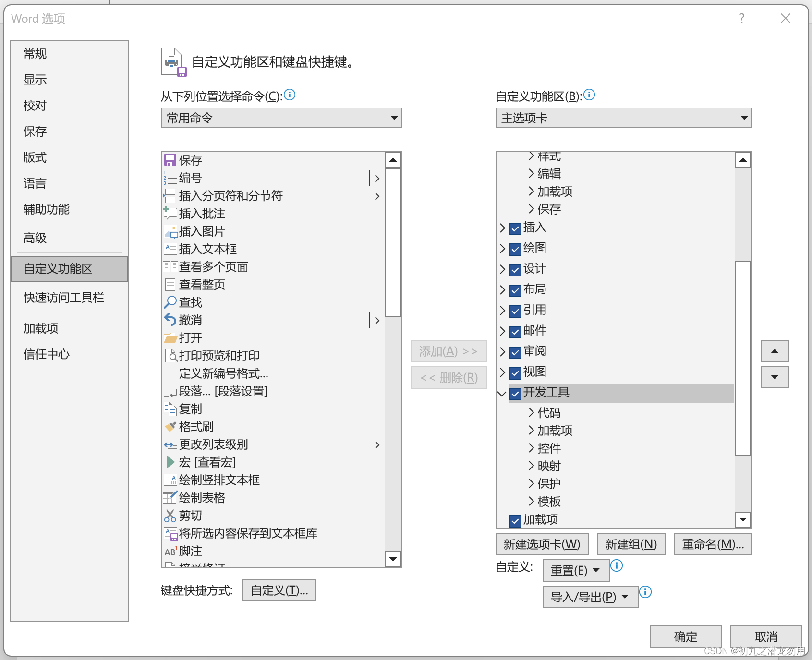812x660 pixels.
Task: Click the 撤消 undo arrow icon
Action: (170, 320)
